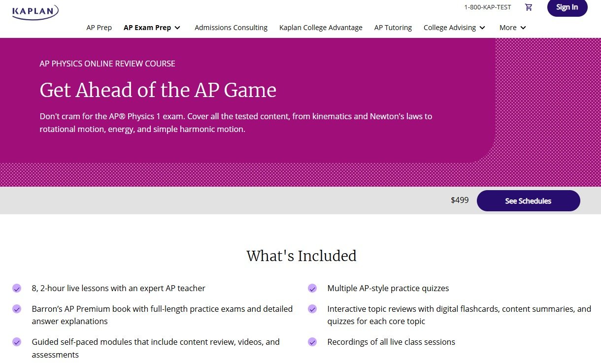
Task: Click checkmark icon beside recordings of live sessions
Action: [312, 342]
